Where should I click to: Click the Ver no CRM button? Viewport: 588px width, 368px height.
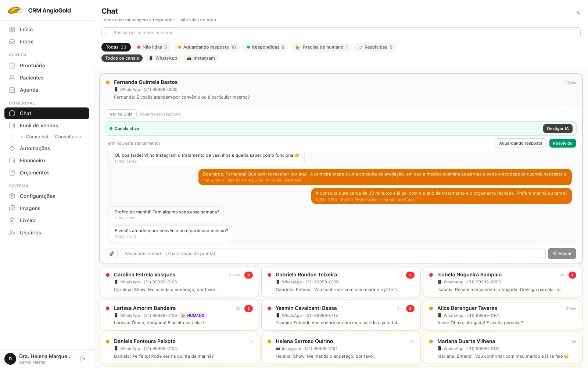tap(121, 114)
